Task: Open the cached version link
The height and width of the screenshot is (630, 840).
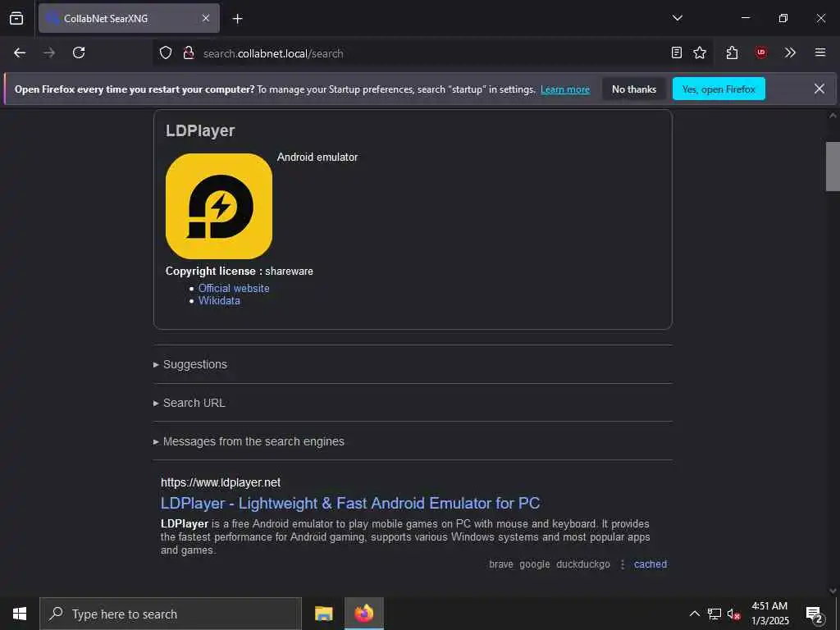Action: (x=651, y=564)
